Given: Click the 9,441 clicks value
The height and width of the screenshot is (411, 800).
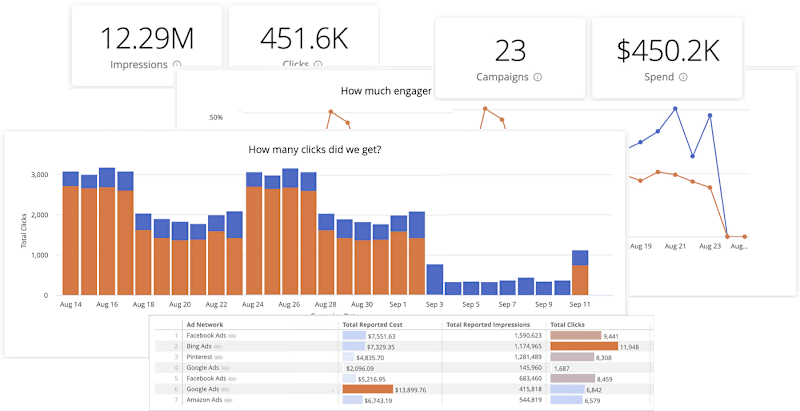Looking at the screenshot, I should 611,337.
